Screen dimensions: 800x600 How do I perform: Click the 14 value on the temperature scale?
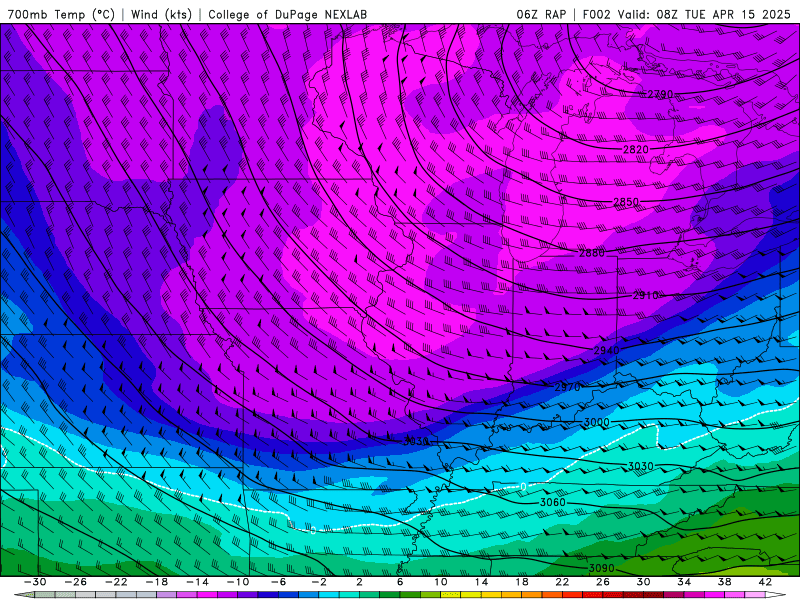(481, 582)
